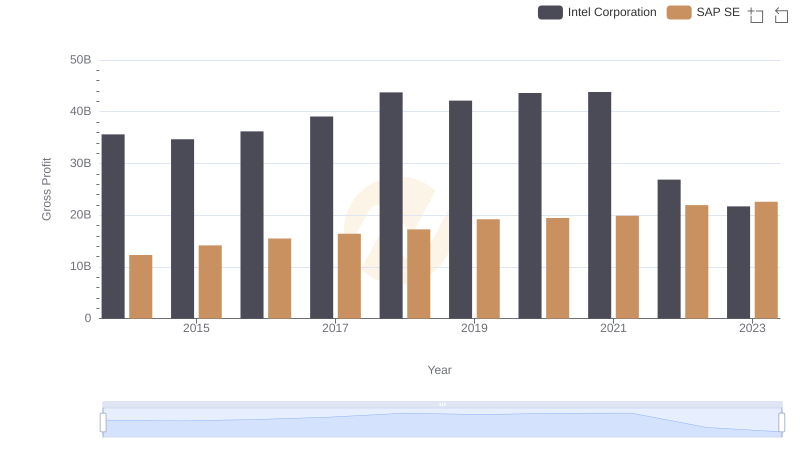Click the top grip of the data zoom slider
Viewport: 800px width, 461px height.
(442, 404)
